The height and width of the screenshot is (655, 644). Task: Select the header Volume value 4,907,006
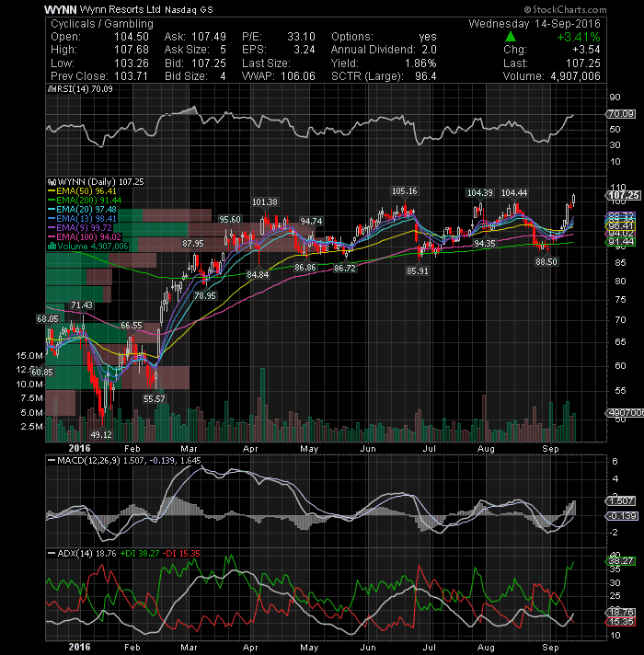pos(575,76)
